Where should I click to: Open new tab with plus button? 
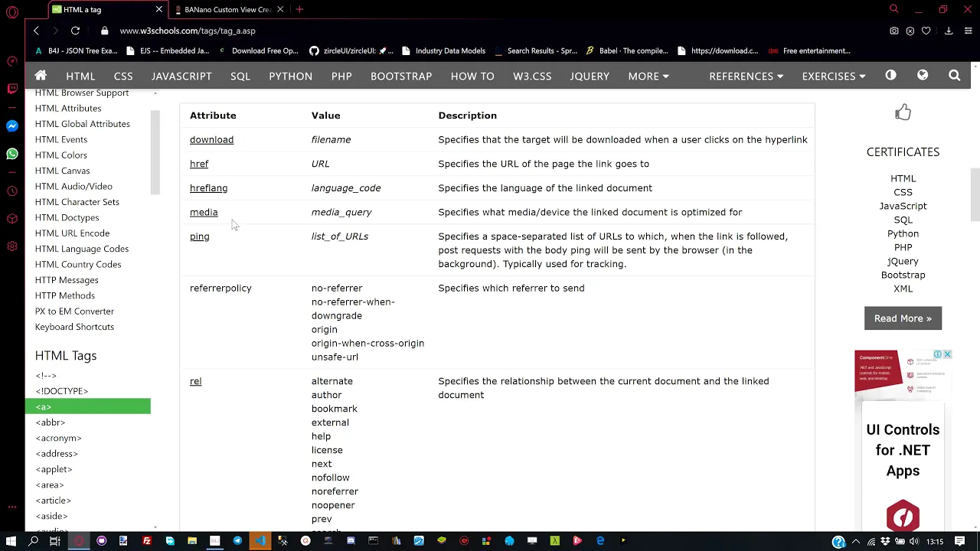299,9
